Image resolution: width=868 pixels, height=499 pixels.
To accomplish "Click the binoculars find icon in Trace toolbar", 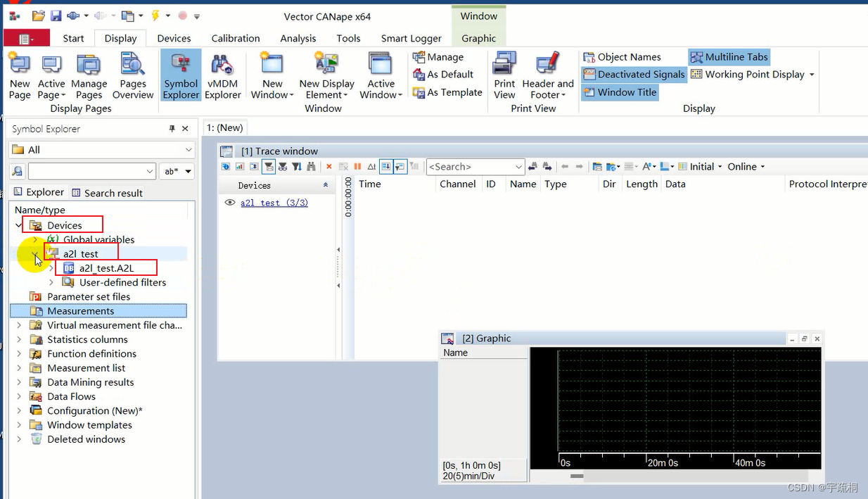I will point(311,167).
